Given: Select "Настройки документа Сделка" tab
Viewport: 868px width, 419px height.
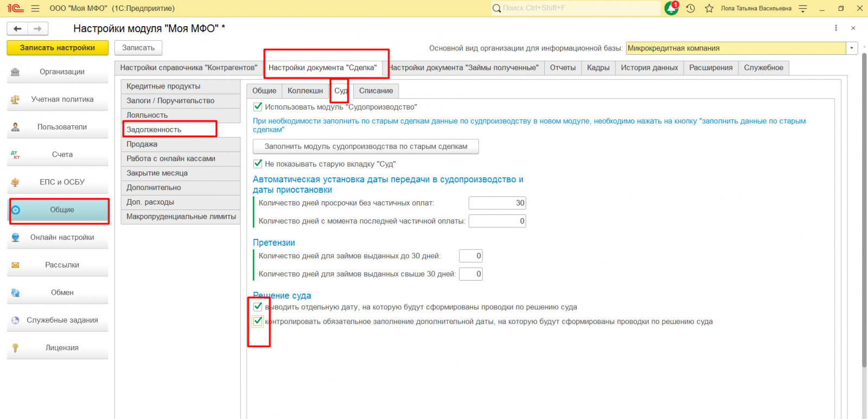Looking at the screenshot, I should tap(322, 68).
